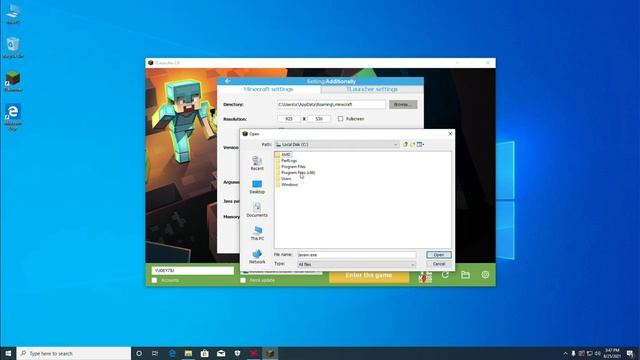Click TLauncher icon on taskbar
Viewport: 640px width, 360px height.
pos(270,353)
